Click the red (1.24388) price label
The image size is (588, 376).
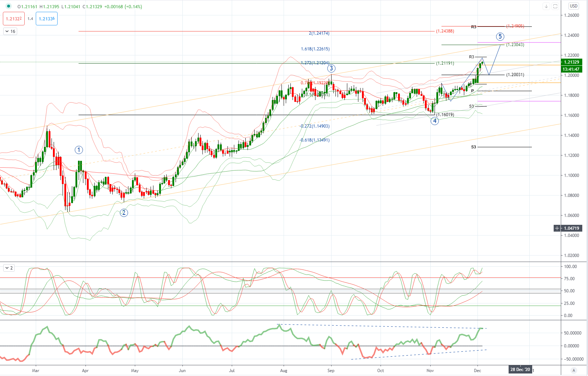(445, 31)
